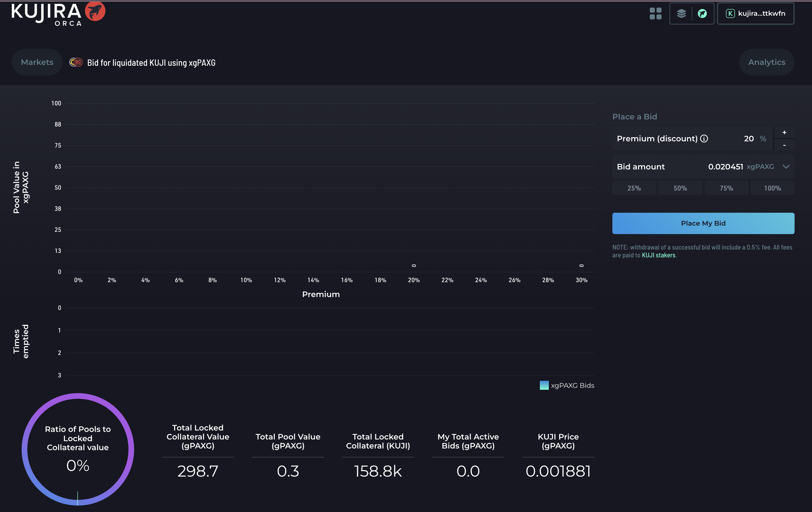
Task: Toggle the xgPAXG Bids legend swatch
Action: click(544, 385)
